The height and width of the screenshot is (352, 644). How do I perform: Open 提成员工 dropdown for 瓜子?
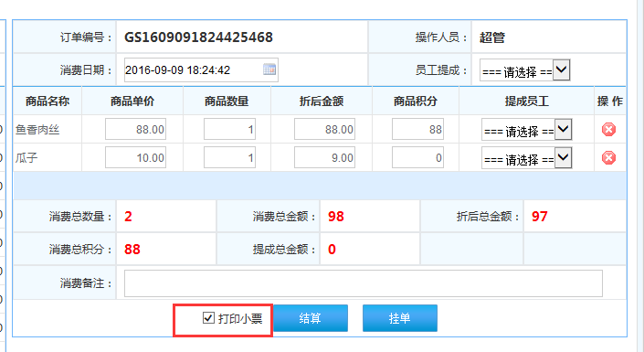pos(526,158)
